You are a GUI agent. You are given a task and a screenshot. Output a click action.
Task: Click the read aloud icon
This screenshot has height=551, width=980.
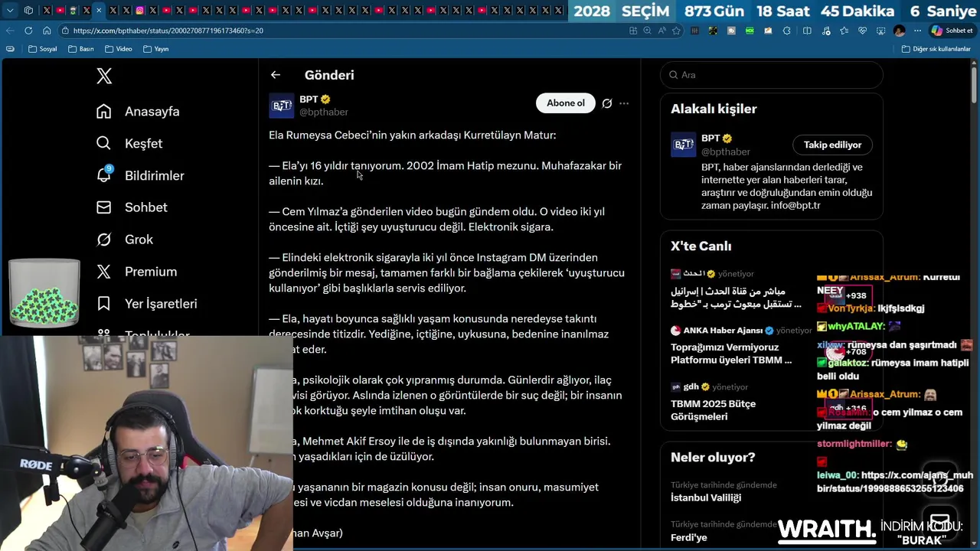tap(661, 31)
